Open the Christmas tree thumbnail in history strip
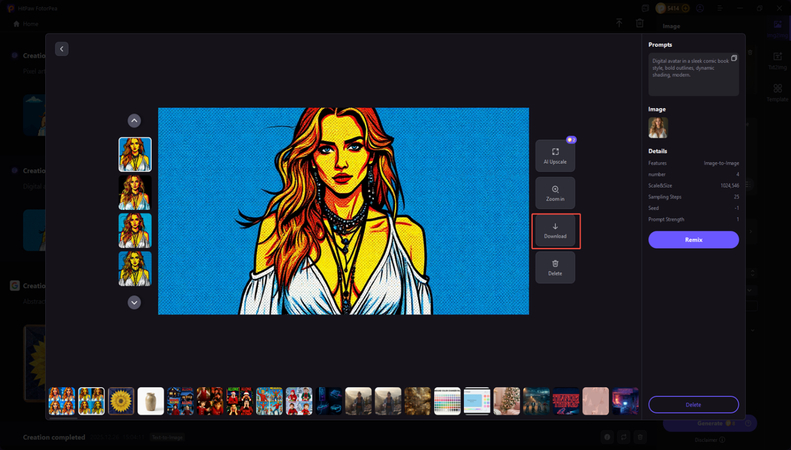Image resolution: width=791 pixels, height=450 pixels. click(x=506, y=401)
